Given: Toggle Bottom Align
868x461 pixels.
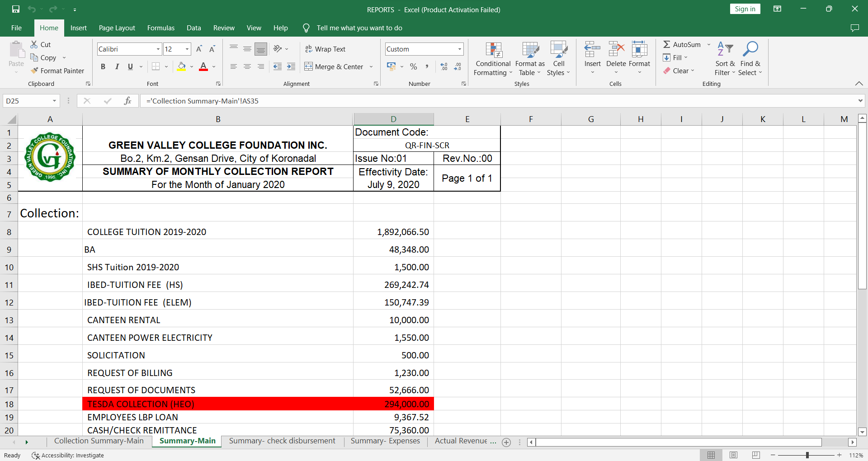Looking at the screenshot, I should pyautogui.click(x=261, y=49).
